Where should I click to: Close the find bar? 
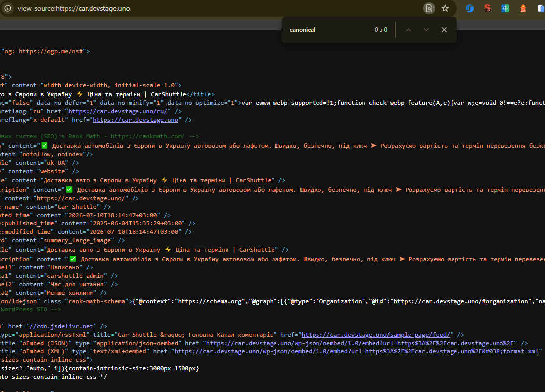(x=444, y=30)
